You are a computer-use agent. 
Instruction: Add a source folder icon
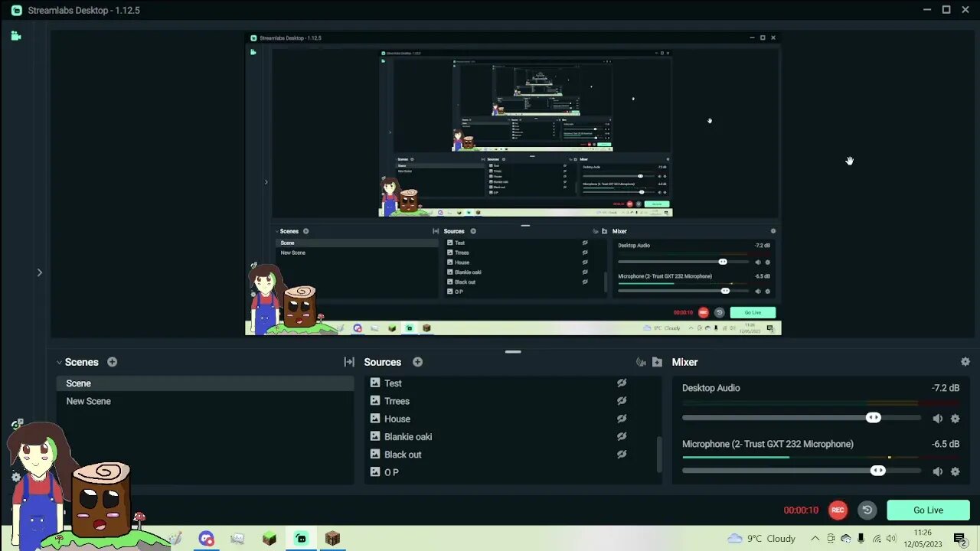pos(657,362)
